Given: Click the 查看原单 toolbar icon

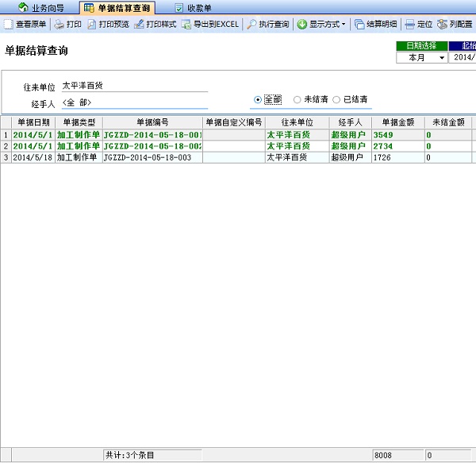Looking at the screenshot, I should coord(25,25).
